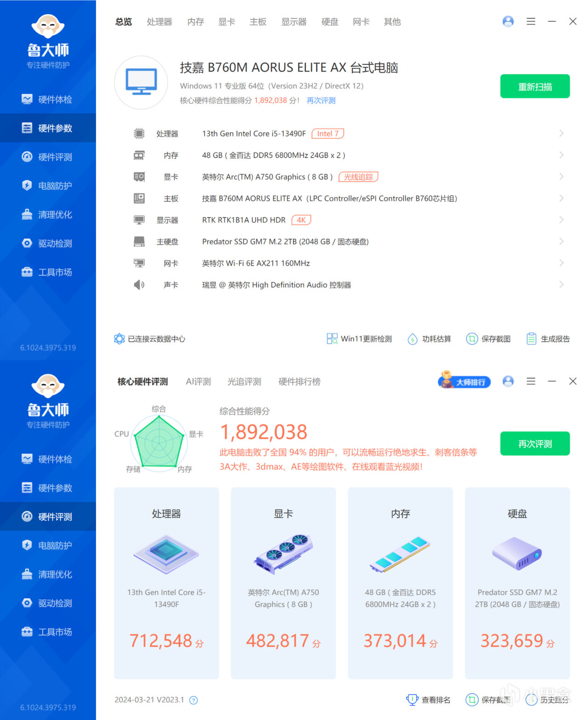Image resolution: width=588 pixels, height=720 pixels.
Task: Open the 硬件排行榜 tab
Action: [300, 381]
